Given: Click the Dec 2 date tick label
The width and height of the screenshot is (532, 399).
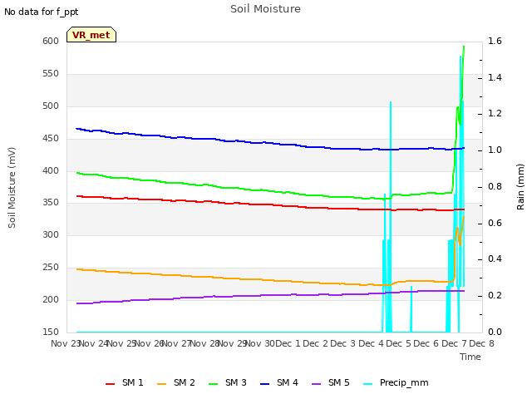Looking at the screenshot, I should point(316,343).
